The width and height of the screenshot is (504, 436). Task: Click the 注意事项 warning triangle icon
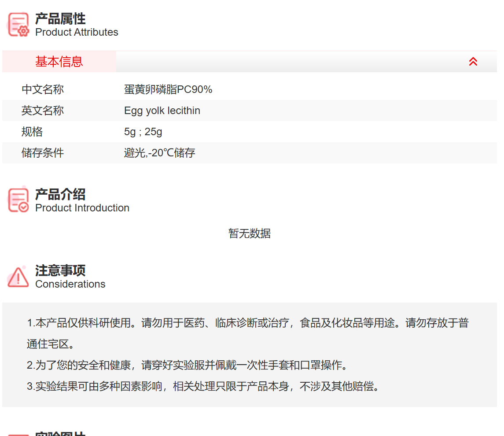pos(18,276)
